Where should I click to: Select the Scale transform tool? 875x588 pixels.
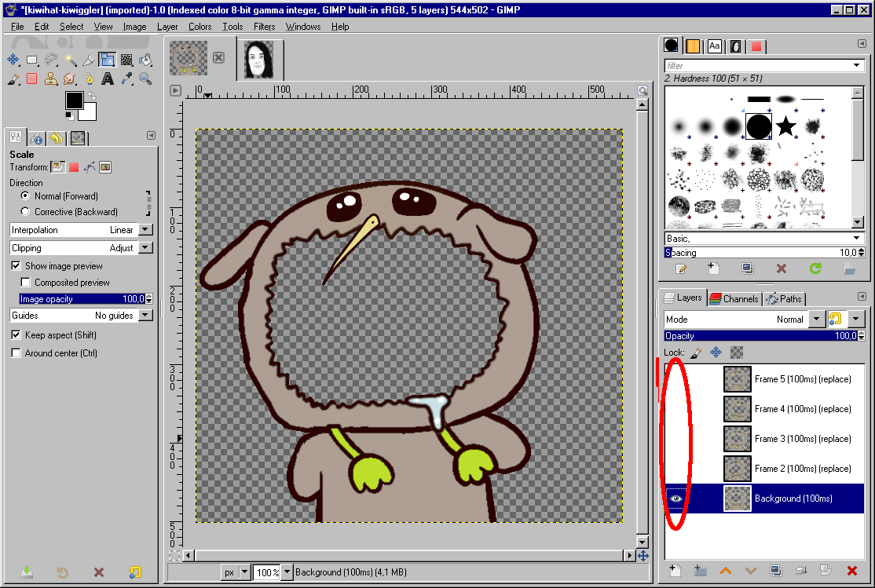click(107, 60)
